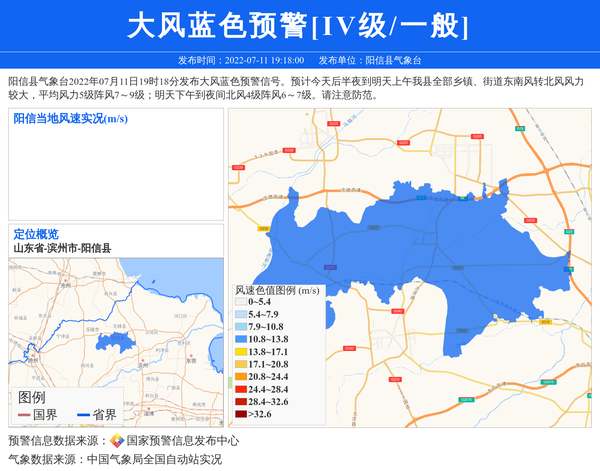Click the 山东省-滨州市-阳信县 location label

[x=62, y=248]
